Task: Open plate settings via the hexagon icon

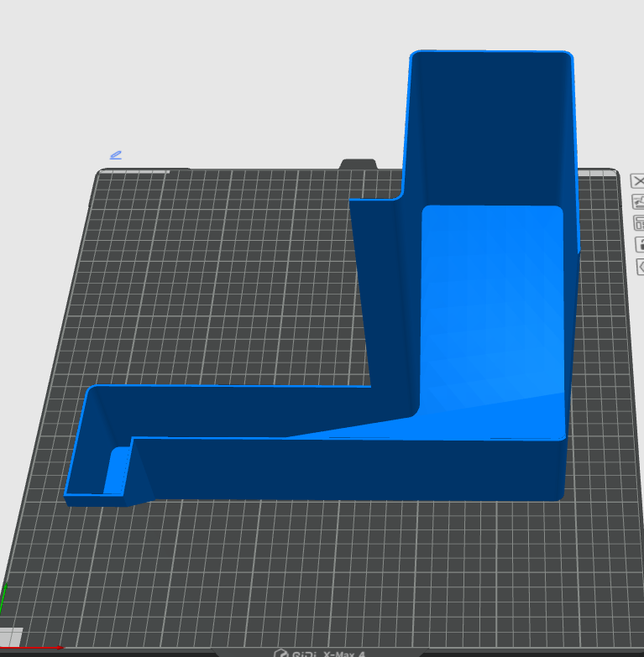Action: pyautogui.click(x=640, y=267)
